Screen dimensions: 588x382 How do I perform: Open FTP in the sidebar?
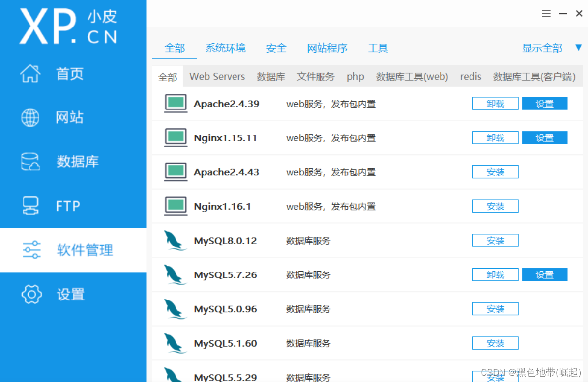[x=68, y=206]
